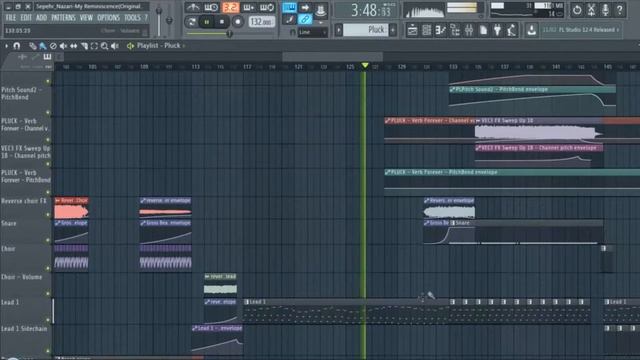This screenshot has width=640, height=360.
Task: Open the Playlist window from the shortcut icons
Action: [x=412, y=30]
